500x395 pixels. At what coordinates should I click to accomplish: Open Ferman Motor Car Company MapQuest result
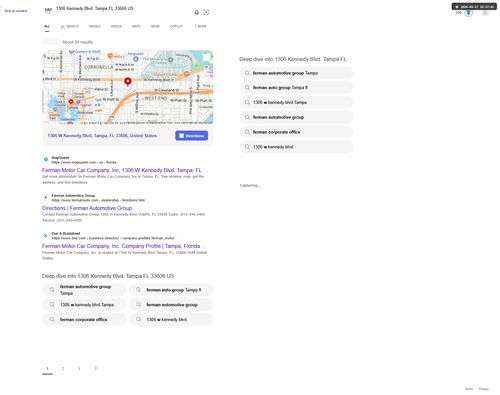click(125, 170)
